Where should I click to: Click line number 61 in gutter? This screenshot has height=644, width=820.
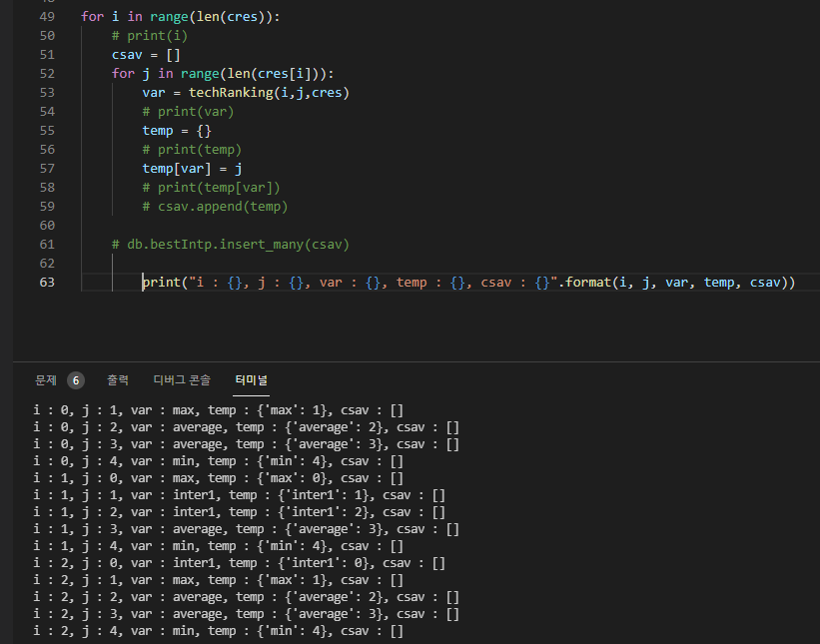coord(47,244)
